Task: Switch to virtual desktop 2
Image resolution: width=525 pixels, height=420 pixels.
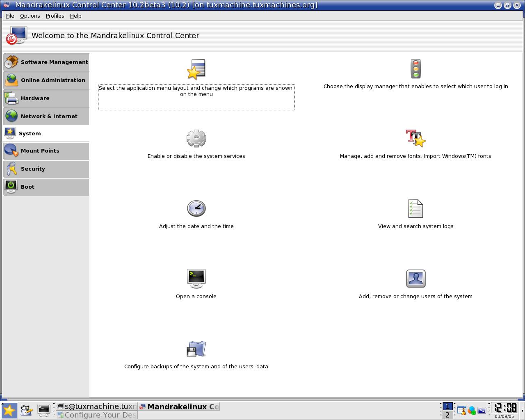Action: click(x=447, y=415)
